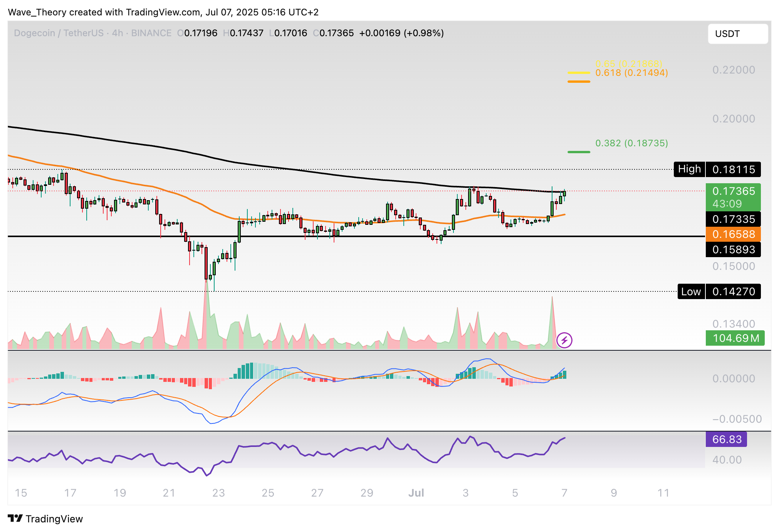The width and height of the screenshot is (779, 532).
Task: Click the 0.17335 black price label
Action: (x=733, y=219)
